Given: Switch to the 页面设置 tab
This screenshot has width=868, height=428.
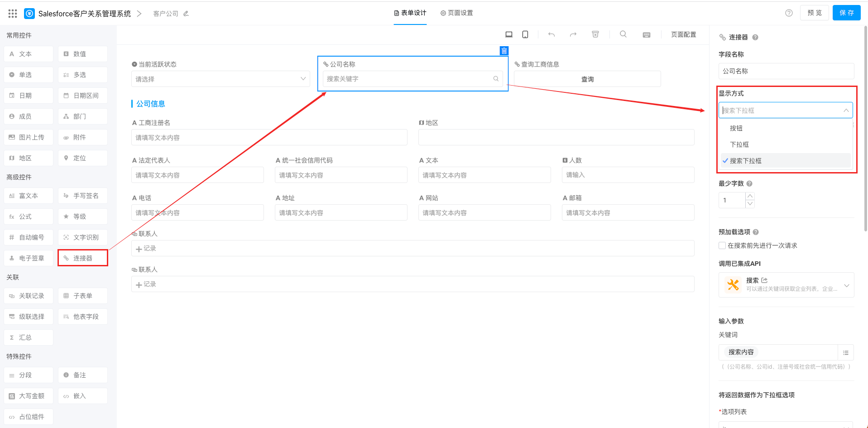Looking at the screenshot, I should 456,13.
